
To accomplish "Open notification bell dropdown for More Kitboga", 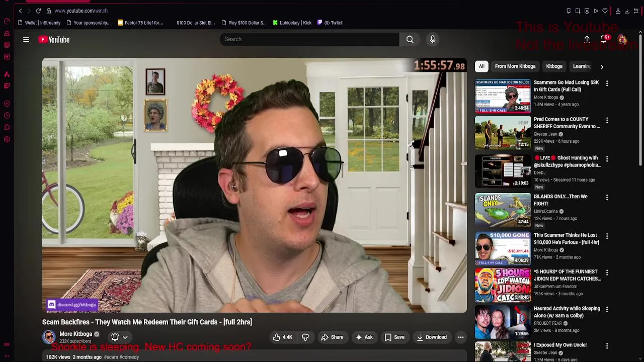I will tap(119, 337).
